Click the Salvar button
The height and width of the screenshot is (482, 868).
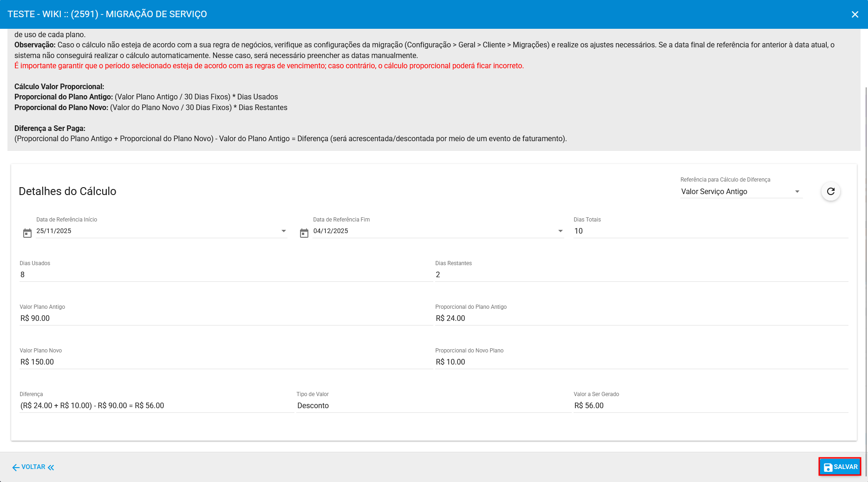(x=840, y=467)
